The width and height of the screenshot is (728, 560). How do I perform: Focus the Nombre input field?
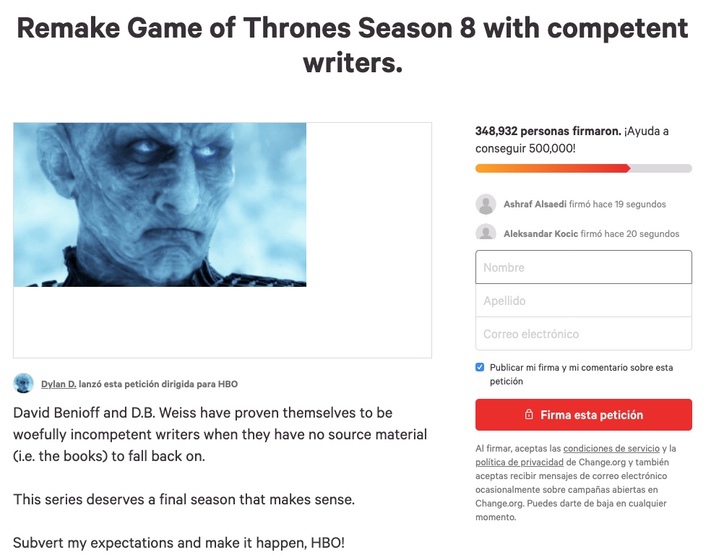coord(583,267)
